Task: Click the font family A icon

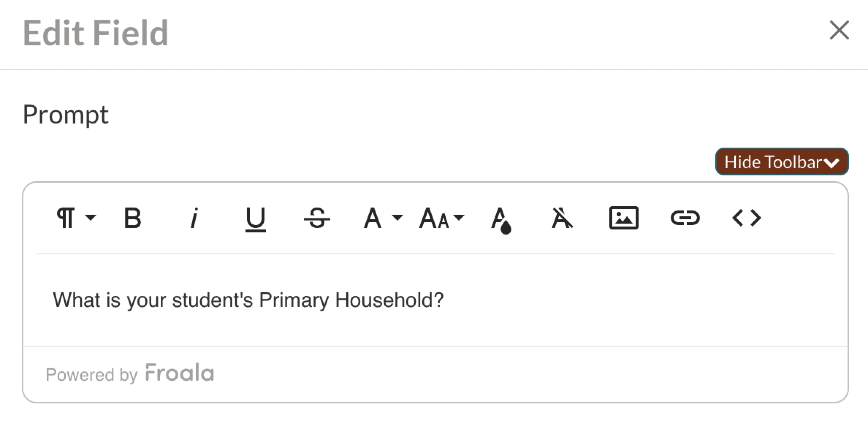Action: tap(372, 218)
